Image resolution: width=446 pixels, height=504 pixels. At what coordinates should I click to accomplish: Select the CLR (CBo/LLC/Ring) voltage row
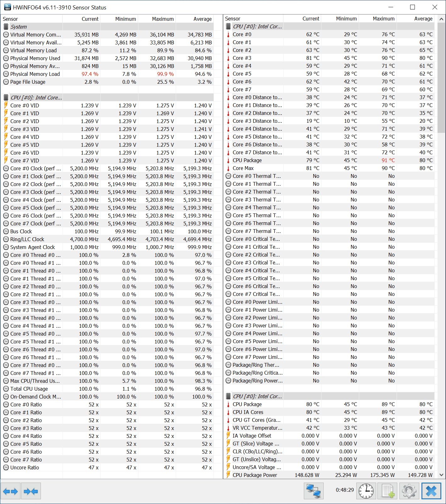click(329, 451)
